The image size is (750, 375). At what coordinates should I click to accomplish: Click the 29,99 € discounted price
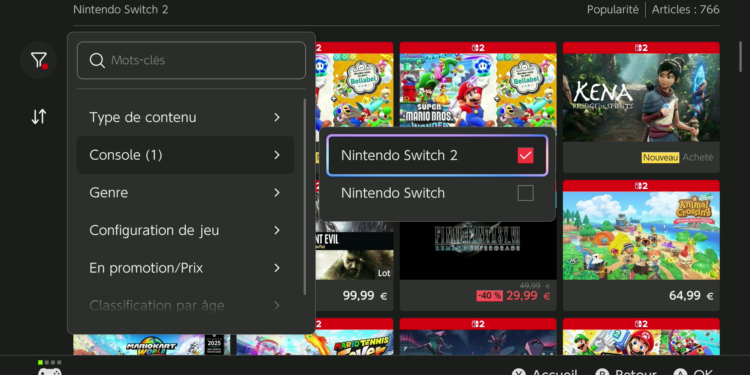coord(528,296)
